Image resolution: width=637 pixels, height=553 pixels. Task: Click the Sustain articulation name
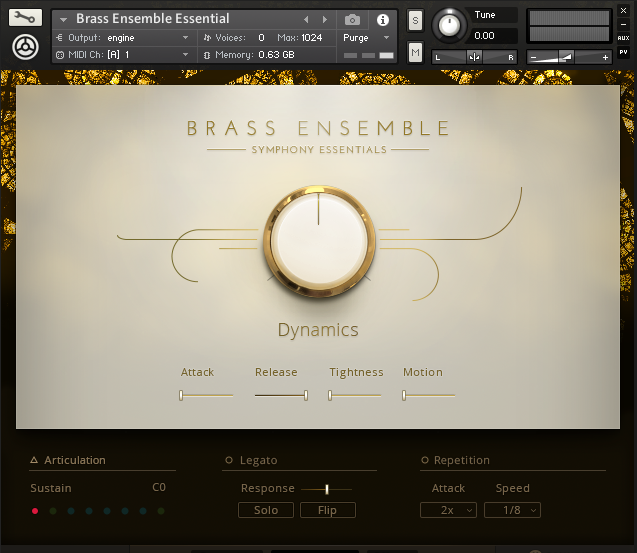click(51, 488)
